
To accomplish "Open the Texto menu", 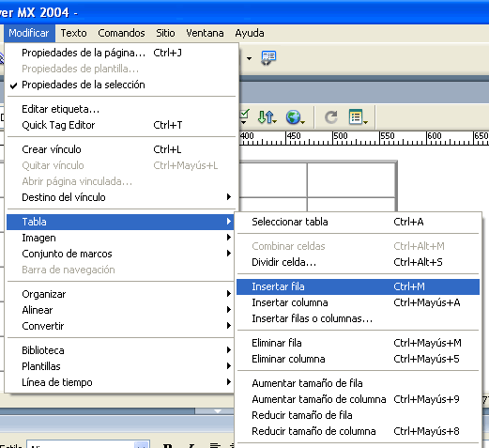I will (x=73, y=33).
